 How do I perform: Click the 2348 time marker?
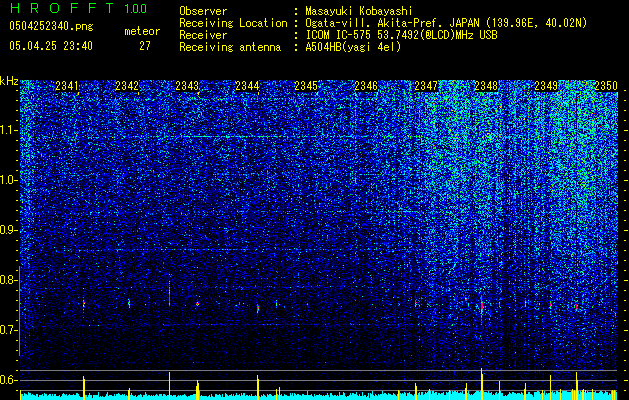tap(486, 86)
